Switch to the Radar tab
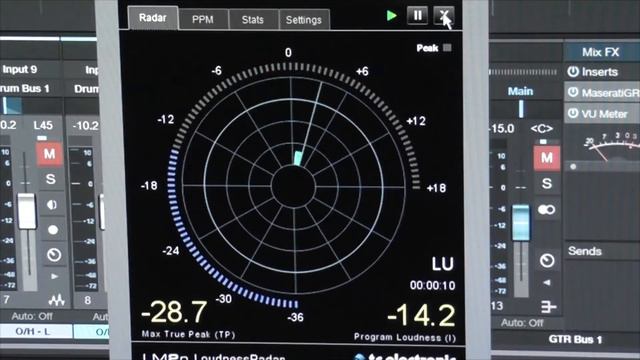Screen dimensions: 640x360 pos(153,18)
